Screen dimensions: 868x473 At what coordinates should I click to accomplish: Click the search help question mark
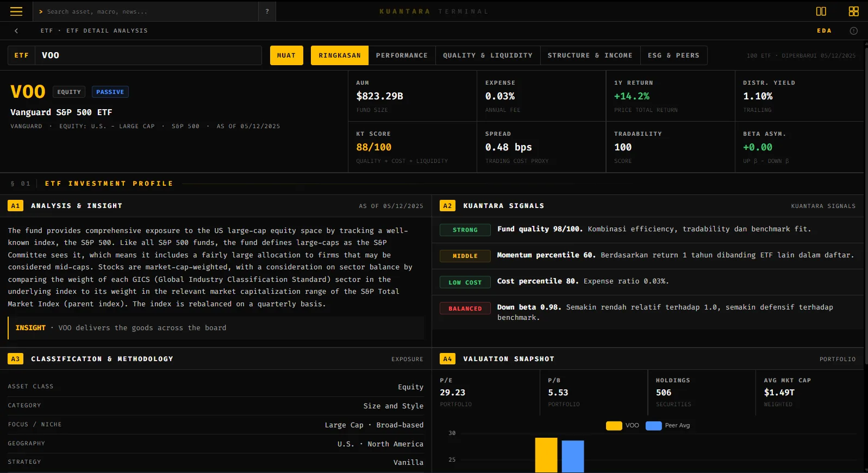(267, 11)
